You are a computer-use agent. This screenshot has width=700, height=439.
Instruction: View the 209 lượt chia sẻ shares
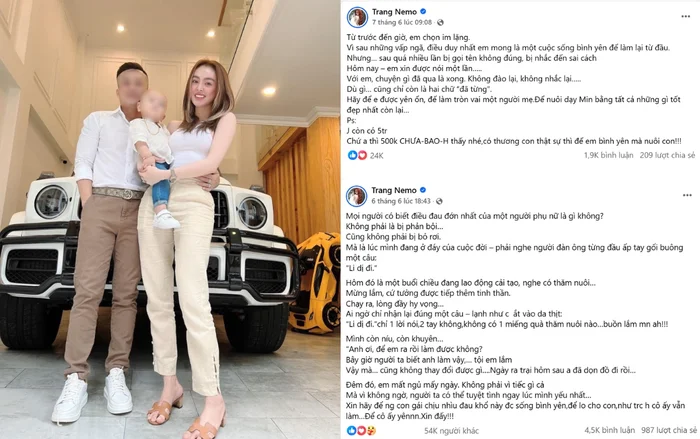click(667, 155)
